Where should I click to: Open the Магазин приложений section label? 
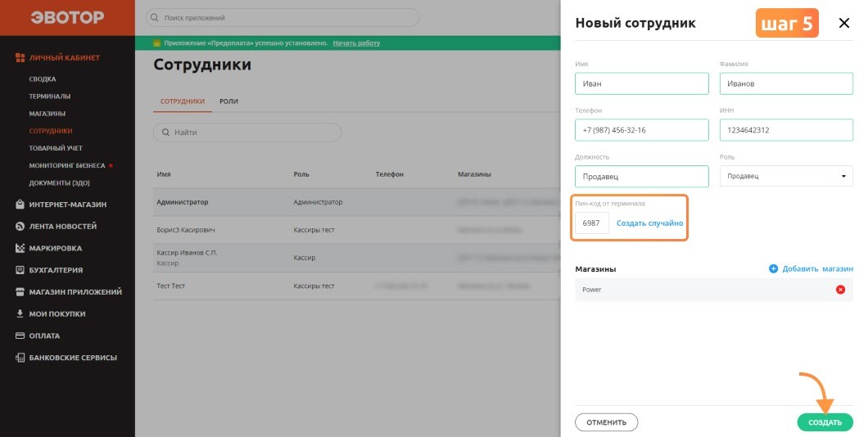(75, 292)
